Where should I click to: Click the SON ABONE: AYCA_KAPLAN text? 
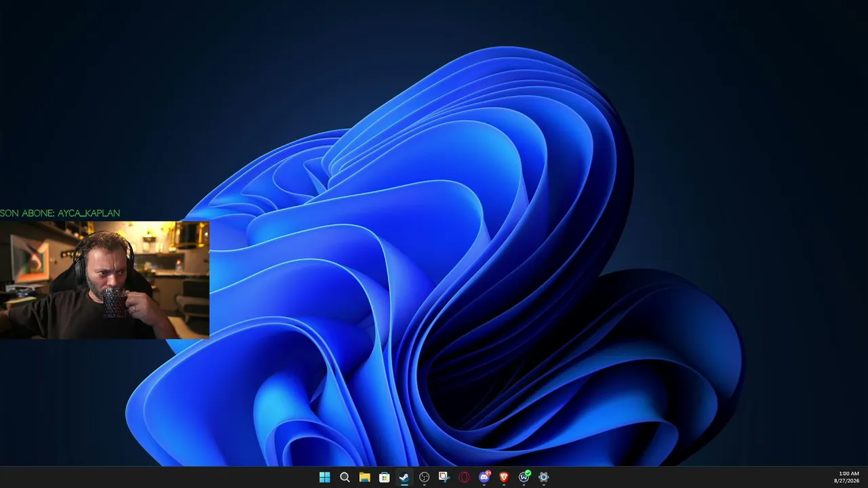60,213
